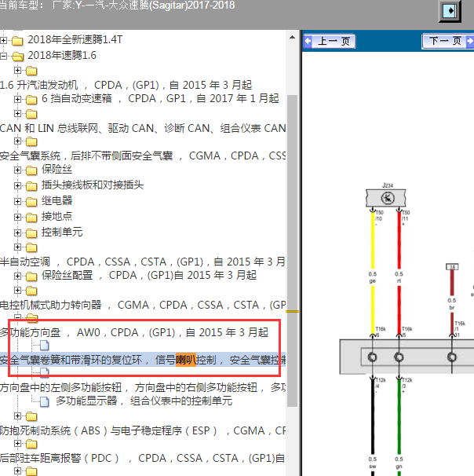Expand 保险丝配置 folder
The height and width of the screenshot is (476, 474).
point(17,276)
